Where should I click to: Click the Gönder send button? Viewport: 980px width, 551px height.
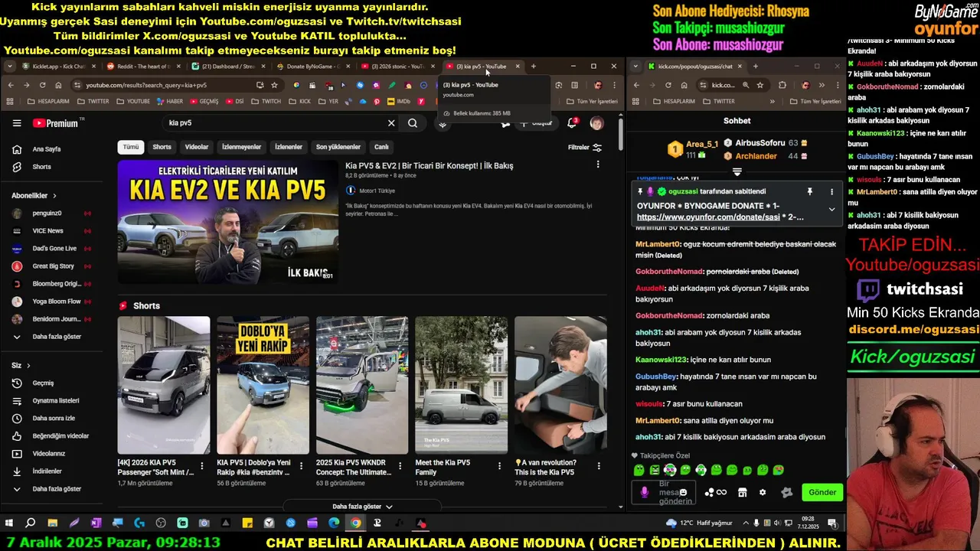[822, 492]
